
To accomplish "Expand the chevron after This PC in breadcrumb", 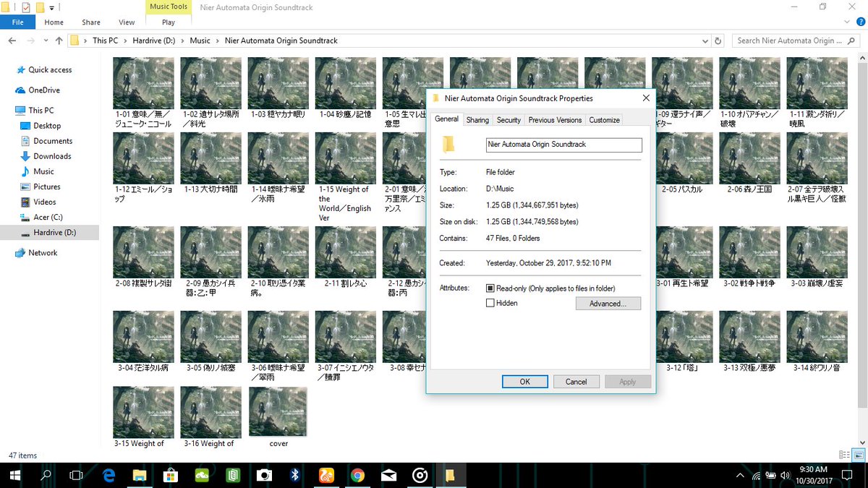I will tap(125, 41).
